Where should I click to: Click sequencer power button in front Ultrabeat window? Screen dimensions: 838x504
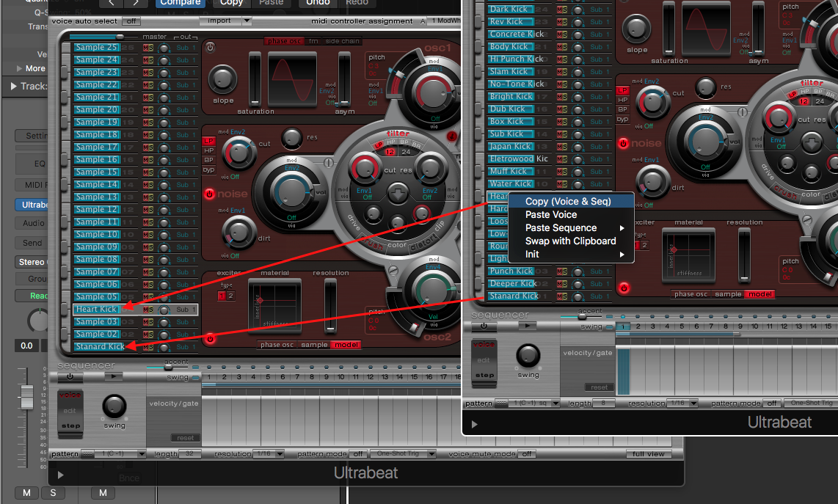click(484, 326)
